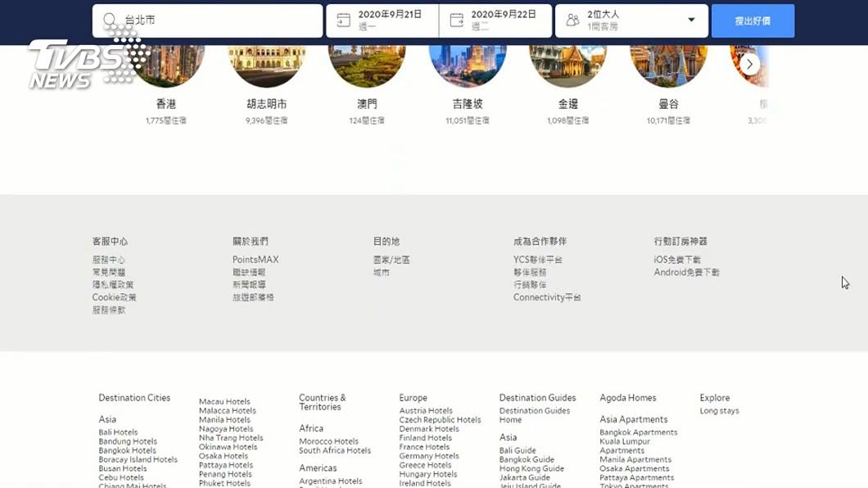The height and width of the screenshot is (488, 868).
Task: Select the 吉隆坡 destination thumbnail
Action: point(468,66)
